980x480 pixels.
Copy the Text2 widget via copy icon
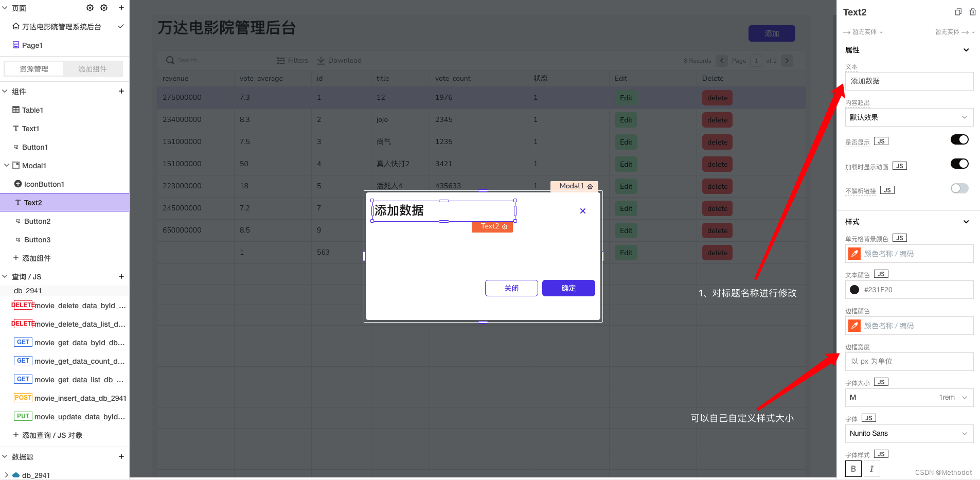[958, 12]
